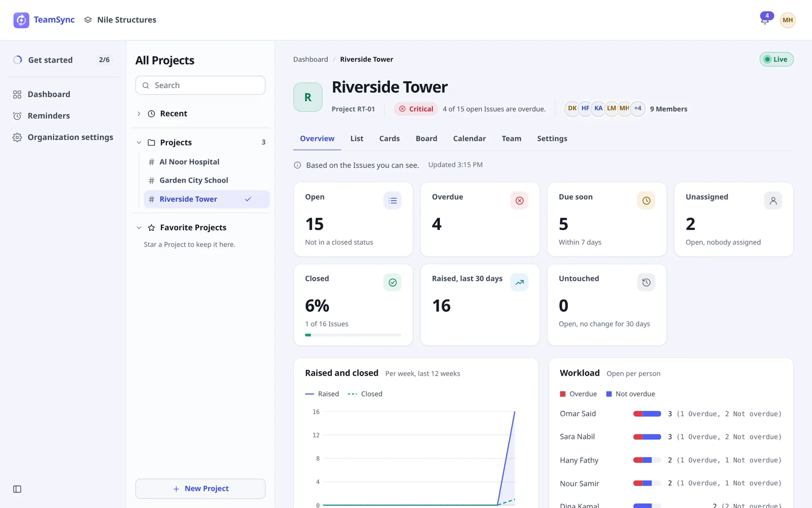Image resolution: width=812 pixels, height=508 pixels.
Task: Click the Get started progress item
Action: 63,60
